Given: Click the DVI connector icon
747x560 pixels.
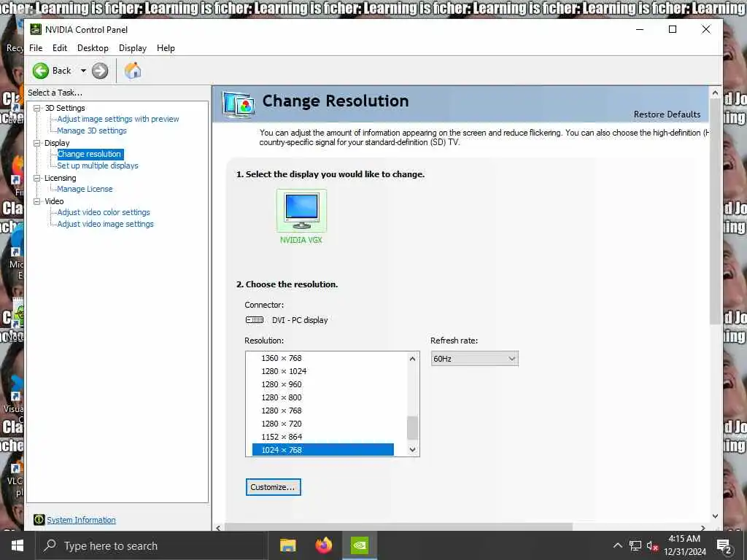Looking at the screenshot, I should 255,320.
